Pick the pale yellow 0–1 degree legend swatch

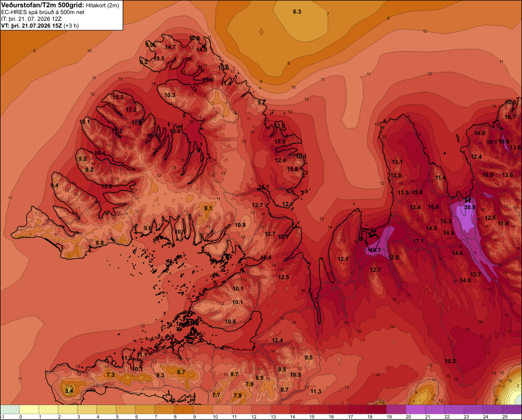point(29,410)
